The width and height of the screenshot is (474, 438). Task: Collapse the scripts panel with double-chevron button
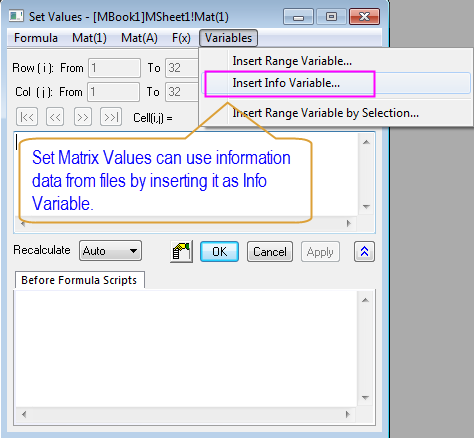[x=364, y=252]
